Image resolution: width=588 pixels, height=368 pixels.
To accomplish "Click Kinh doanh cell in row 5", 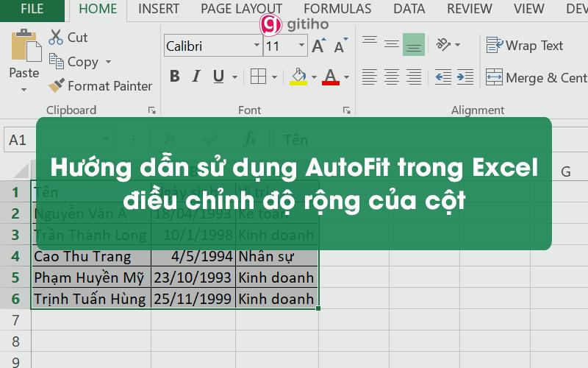I will 277,277.
